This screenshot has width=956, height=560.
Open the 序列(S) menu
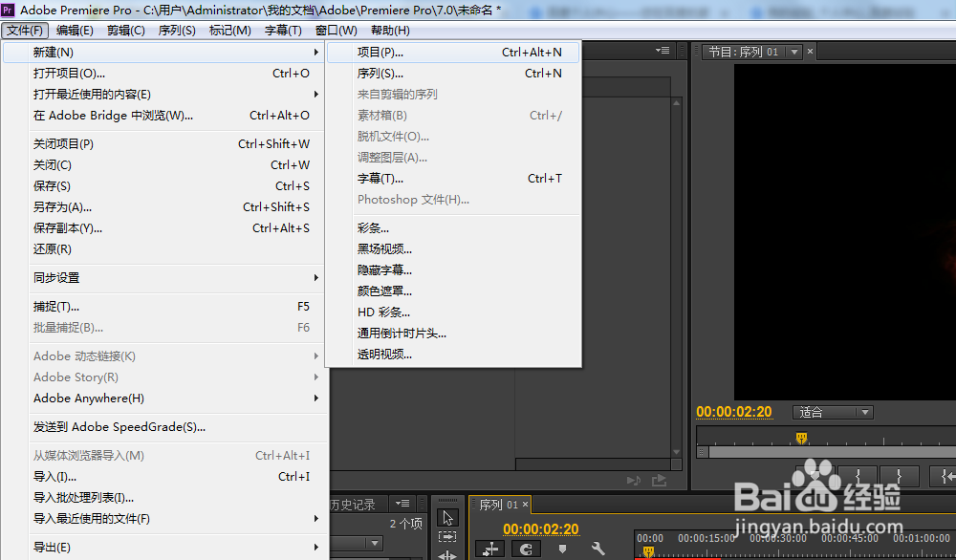(x=177, y=31)
